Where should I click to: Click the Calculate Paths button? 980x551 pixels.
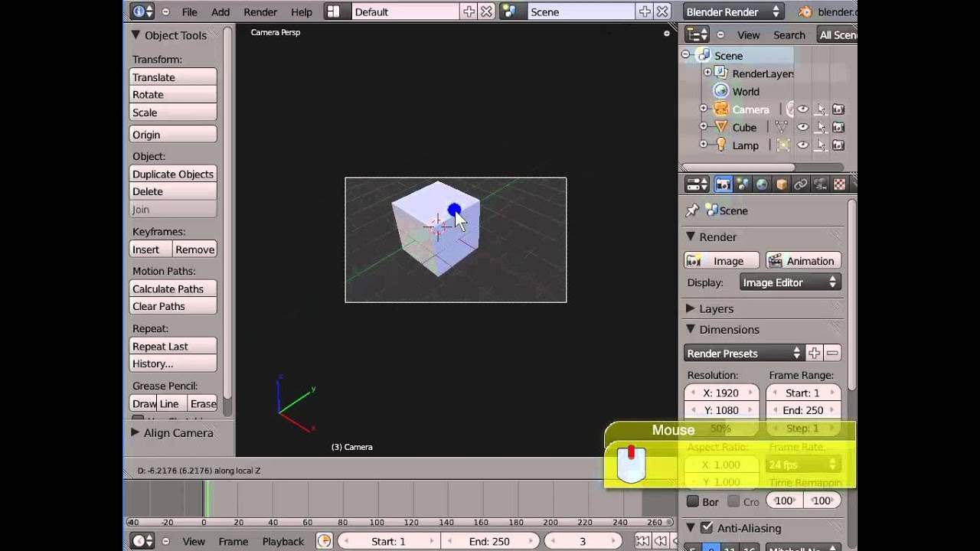pos(173,289)
